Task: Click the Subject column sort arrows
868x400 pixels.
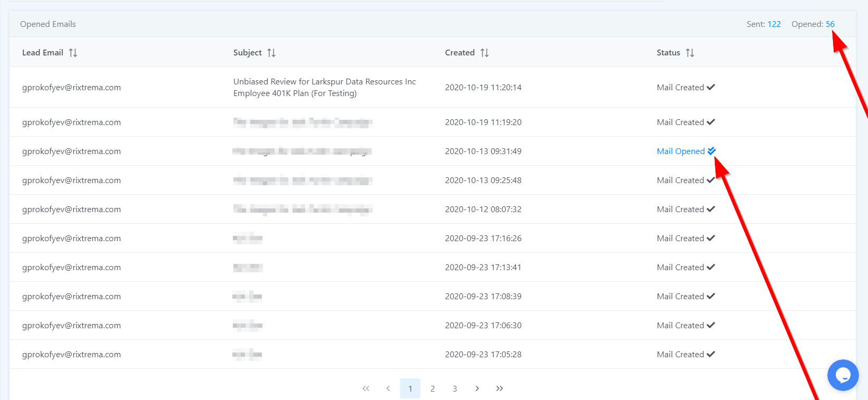Action: click(x=271, y=53)
